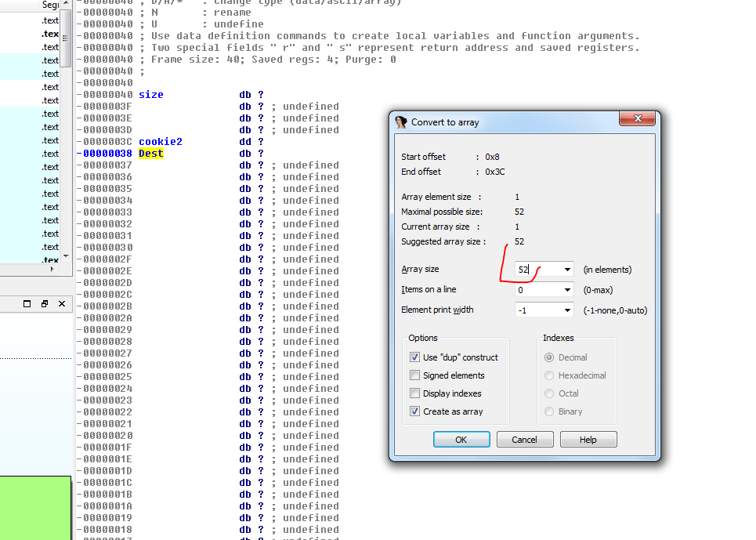756x540 pixels.
Task: Close the Convert to array dialog
Action: pos(636,119)
